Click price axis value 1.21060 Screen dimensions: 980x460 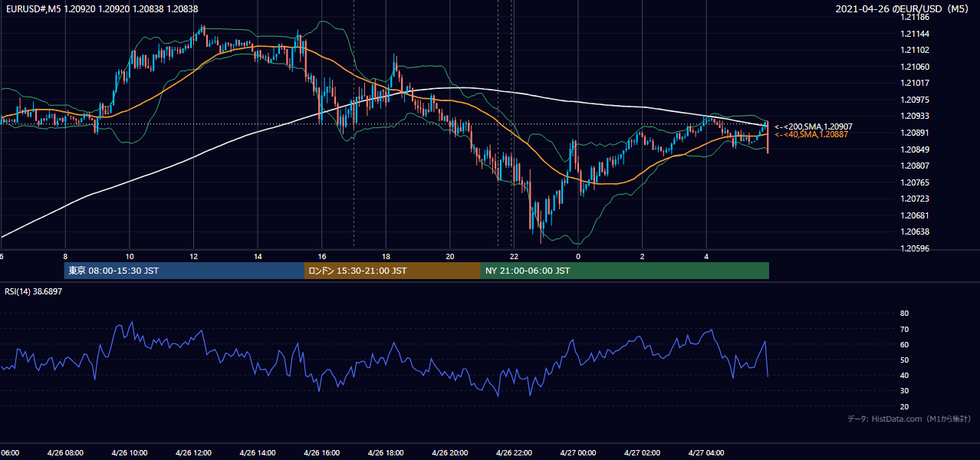pyautogui.click(x=916, y=67)
